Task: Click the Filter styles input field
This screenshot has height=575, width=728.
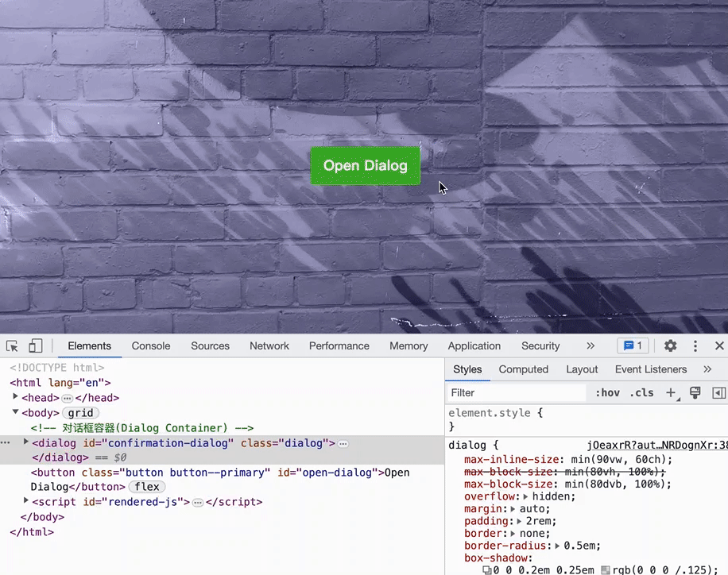Action: click(517, 392)
